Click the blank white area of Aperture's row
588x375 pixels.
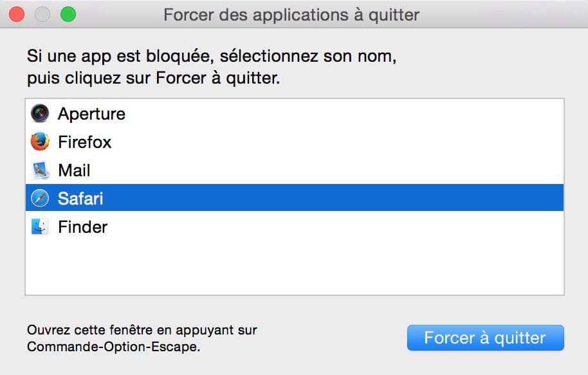(x=344, y=114)
